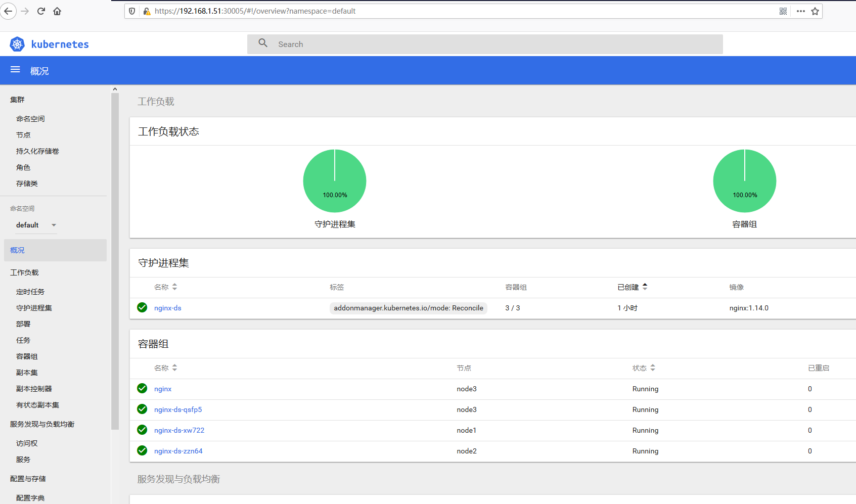This screenshot has width=856, height=504.
Task: Click the browser forward arrow icon
Action: [25, 11]
